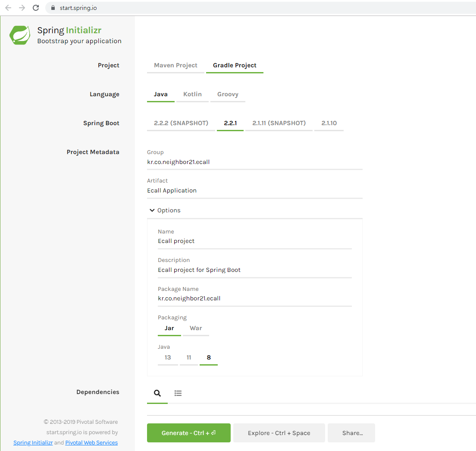Click the browser forward arrow

pyautogui.click(x=22, y=8)
